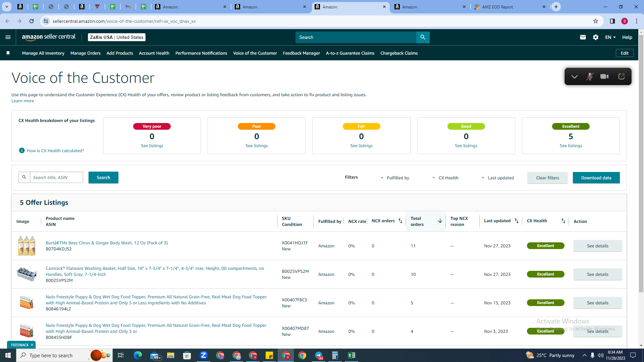Open the Seller Central hamburger menu
This screenshot has width=644, height=362.
tap(8, 37)
